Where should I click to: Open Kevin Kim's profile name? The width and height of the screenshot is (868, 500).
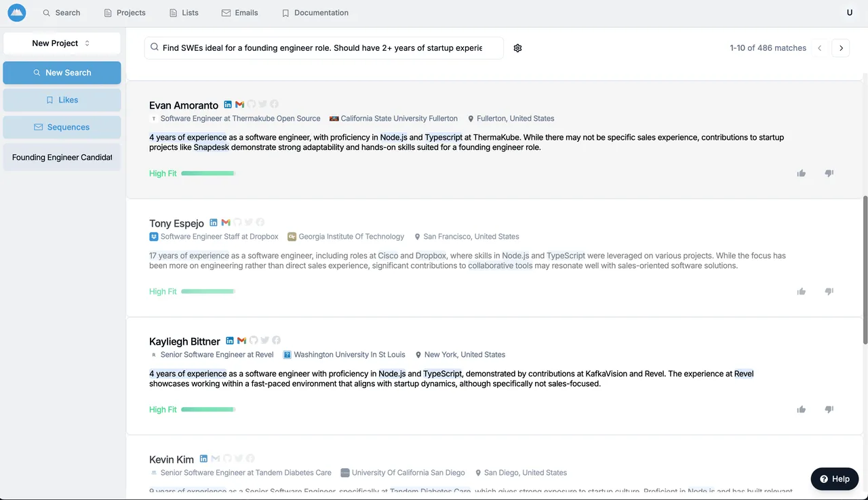pyautogui.click(x=172, y=459)
